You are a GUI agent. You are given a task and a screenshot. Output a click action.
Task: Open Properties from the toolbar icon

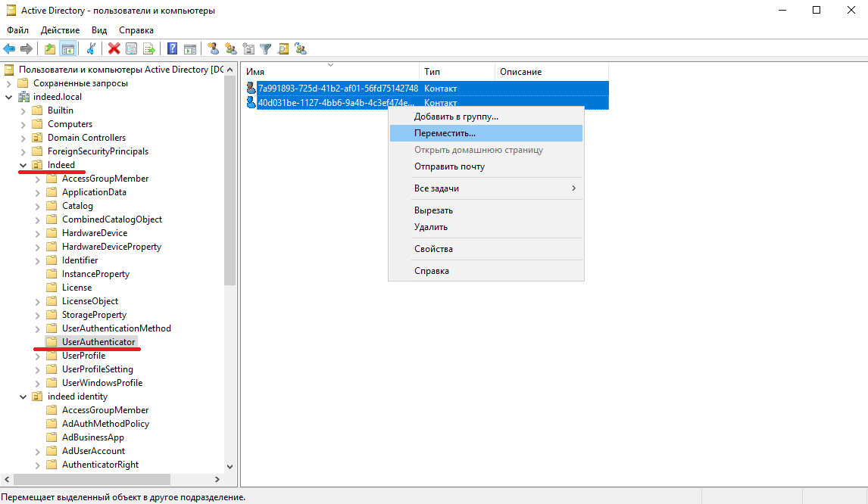[x=132, y=49]
